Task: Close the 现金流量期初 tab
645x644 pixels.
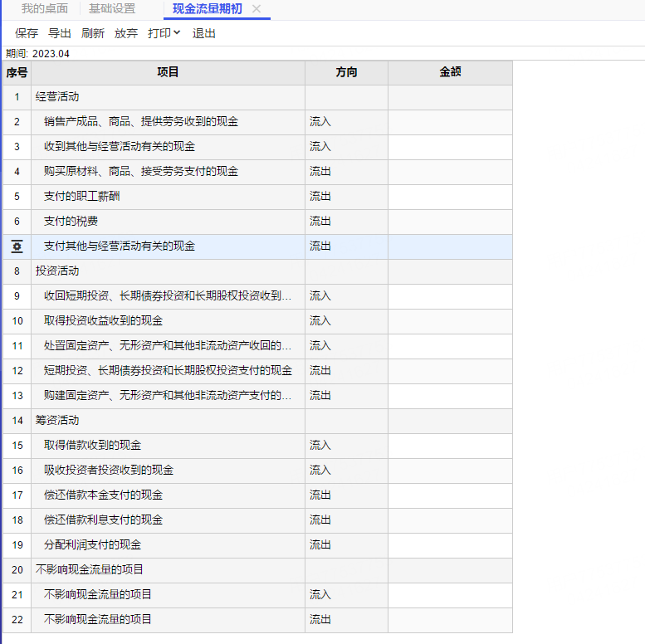Action: [x=257, y=8]
